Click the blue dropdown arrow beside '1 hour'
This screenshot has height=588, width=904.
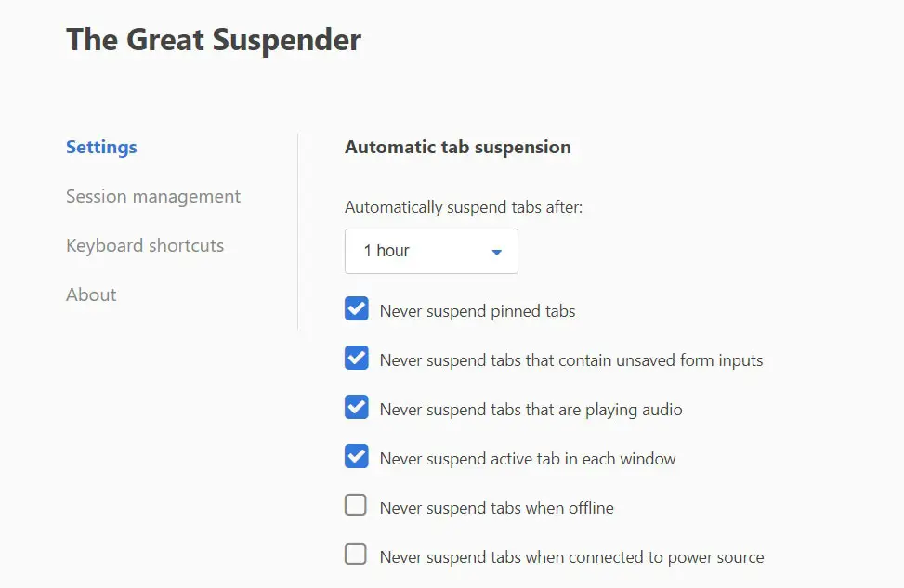[497, 253]
